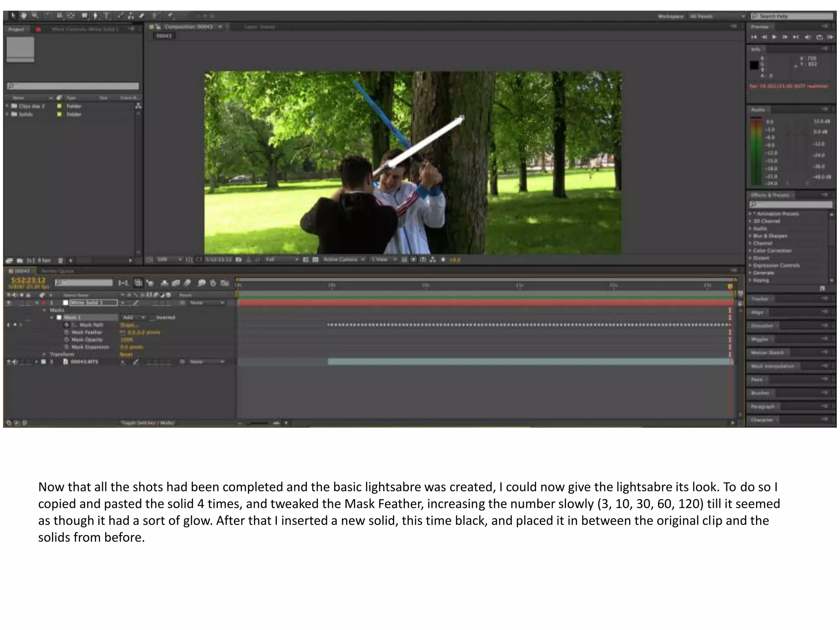The height and width of the screenshot is (630, 840).
Task: Open the Full resolution dropdown
Action: click(x=282, y=260)
